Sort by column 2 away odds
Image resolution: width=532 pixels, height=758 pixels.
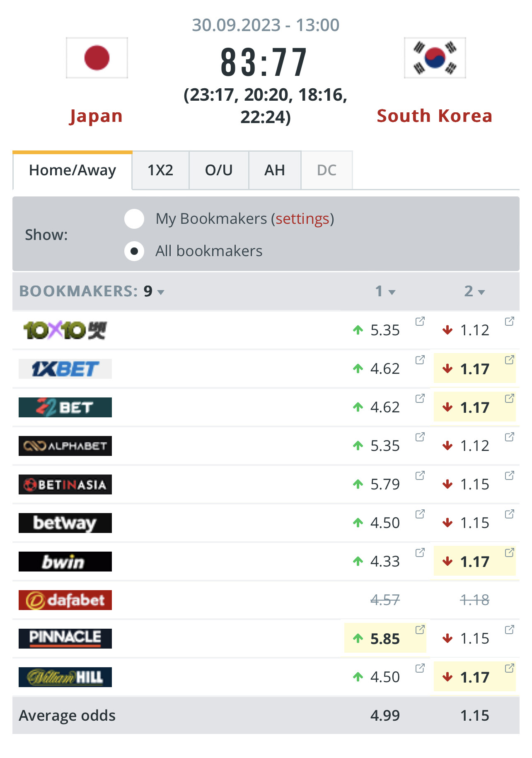click(474, 291)
